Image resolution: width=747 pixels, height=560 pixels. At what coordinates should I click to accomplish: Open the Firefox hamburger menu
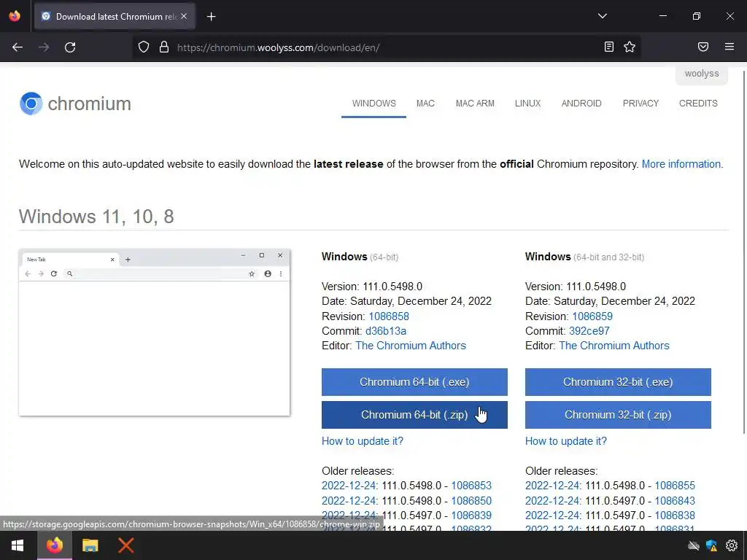(729, 47)
